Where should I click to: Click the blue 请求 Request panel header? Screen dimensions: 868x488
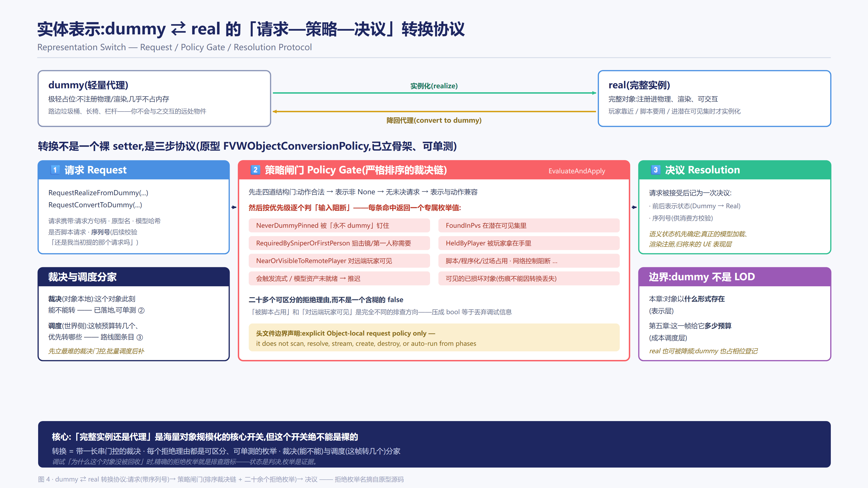pyautogui.click(x=134, y=170)
